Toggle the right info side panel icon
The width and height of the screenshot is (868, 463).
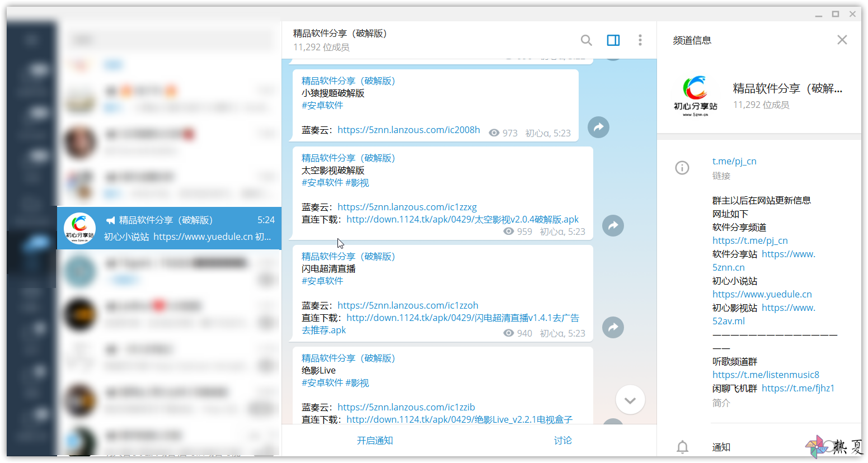(613, 40)
